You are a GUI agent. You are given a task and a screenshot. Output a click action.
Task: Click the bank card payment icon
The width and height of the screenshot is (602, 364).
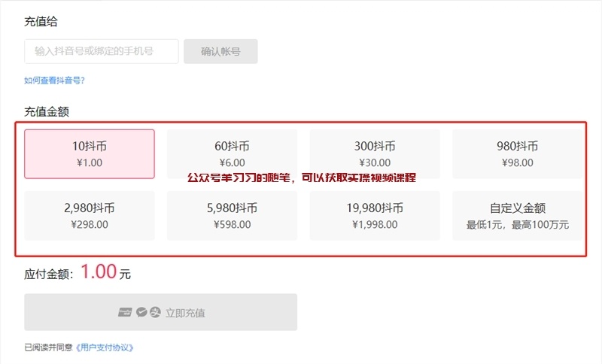(125, 312)
